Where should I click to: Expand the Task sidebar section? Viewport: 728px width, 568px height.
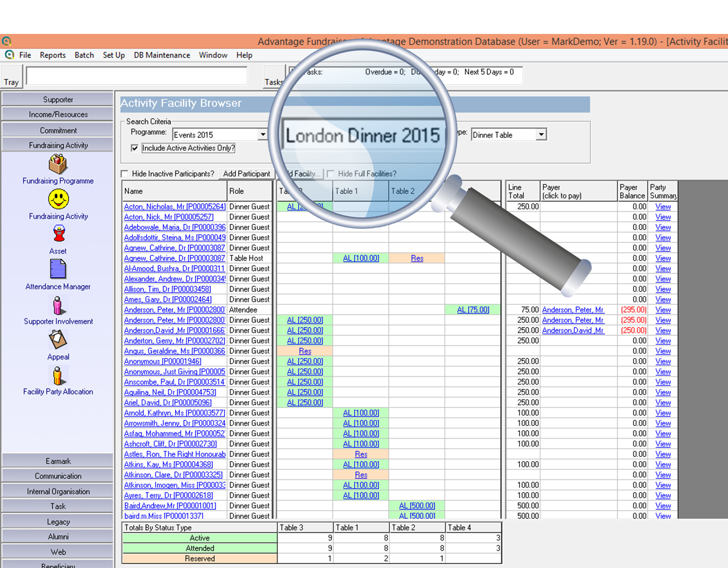point(58,506)
